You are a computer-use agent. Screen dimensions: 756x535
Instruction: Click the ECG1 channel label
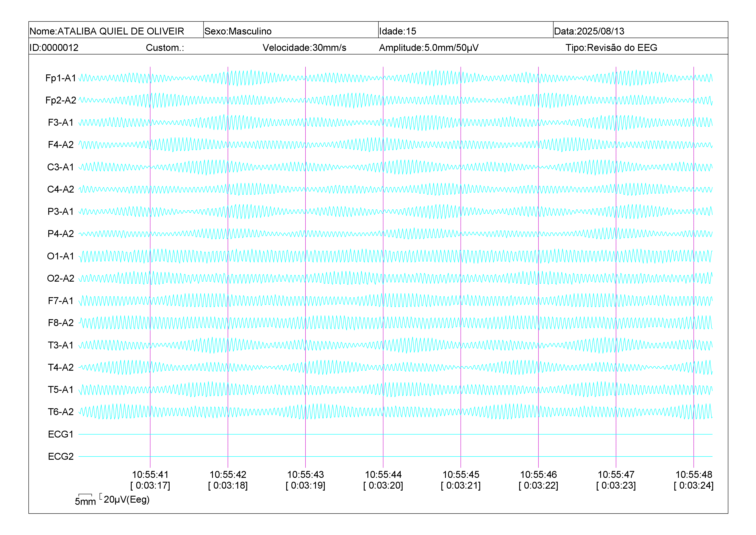[61, 434]
